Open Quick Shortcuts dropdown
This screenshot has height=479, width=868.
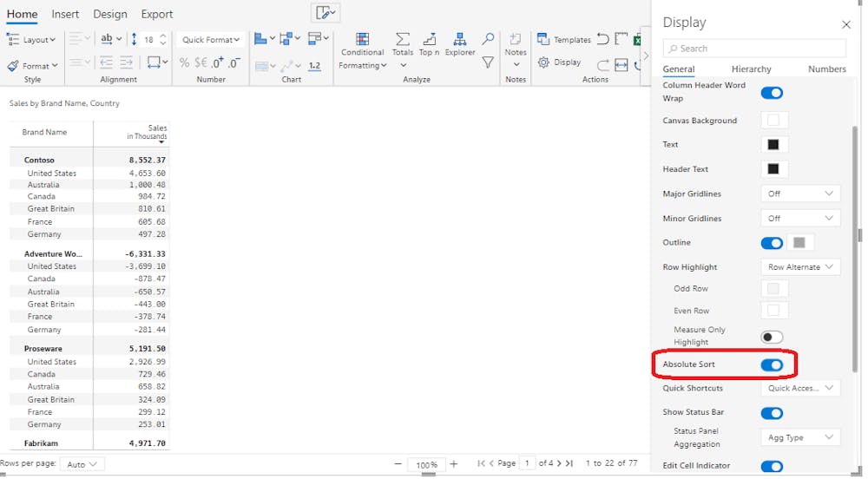click(x=800, y=388)
